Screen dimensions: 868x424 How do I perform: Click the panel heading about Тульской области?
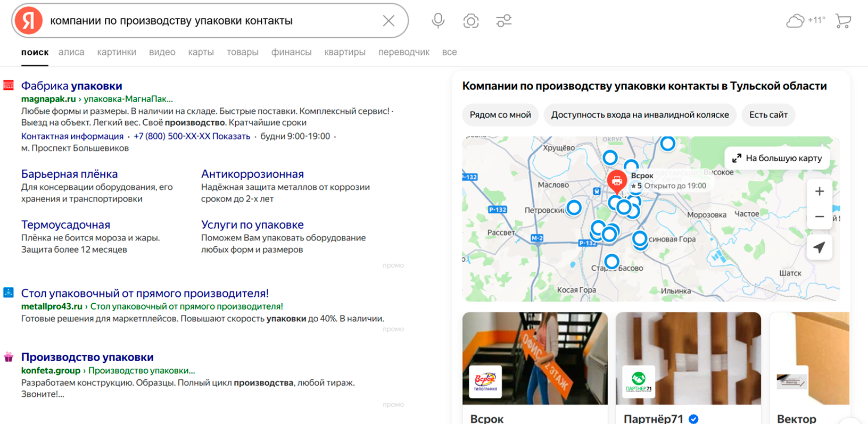click(644, 86)
